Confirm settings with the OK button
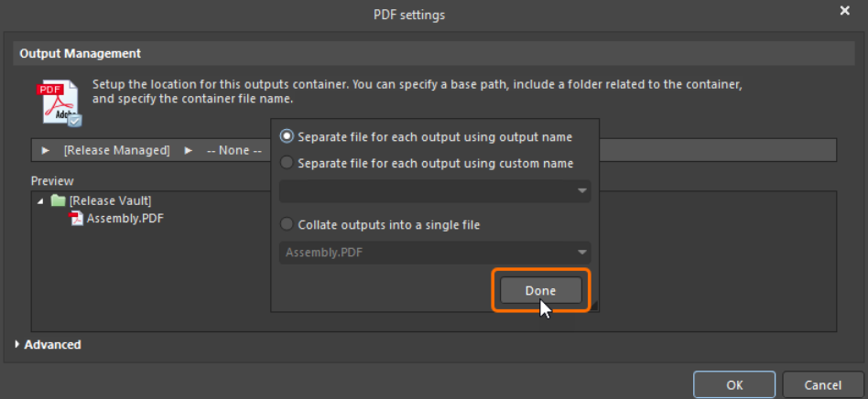The height and width of the screenshot is (399, 868). coord(734,385)
